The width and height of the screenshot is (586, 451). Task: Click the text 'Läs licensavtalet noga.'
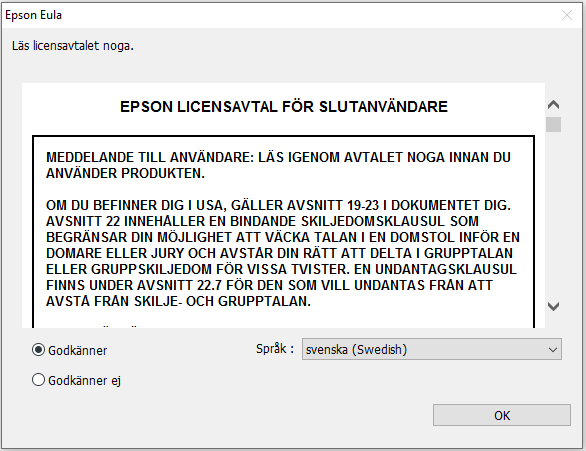point(73,46)
